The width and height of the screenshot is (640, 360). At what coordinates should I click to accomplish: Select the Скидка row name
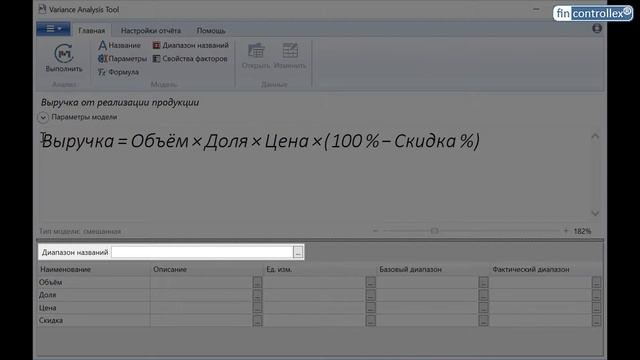[x=51, y=321]
